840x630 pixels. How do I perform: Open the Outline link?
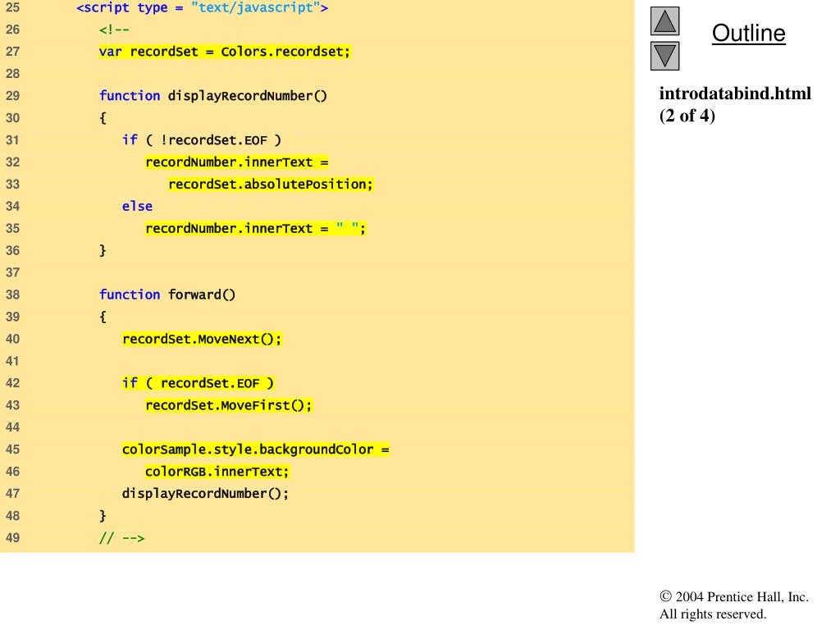[748, 33]
